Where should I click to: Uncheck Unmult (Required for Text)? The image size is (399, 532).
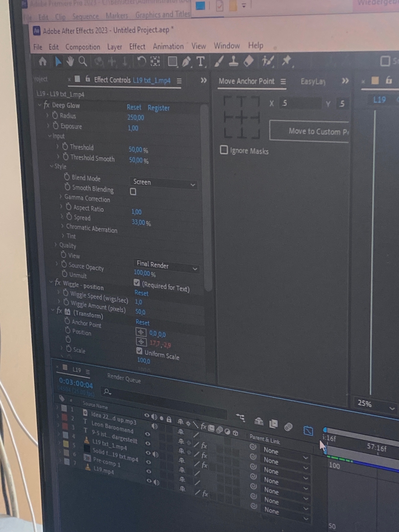click(137, 283)
